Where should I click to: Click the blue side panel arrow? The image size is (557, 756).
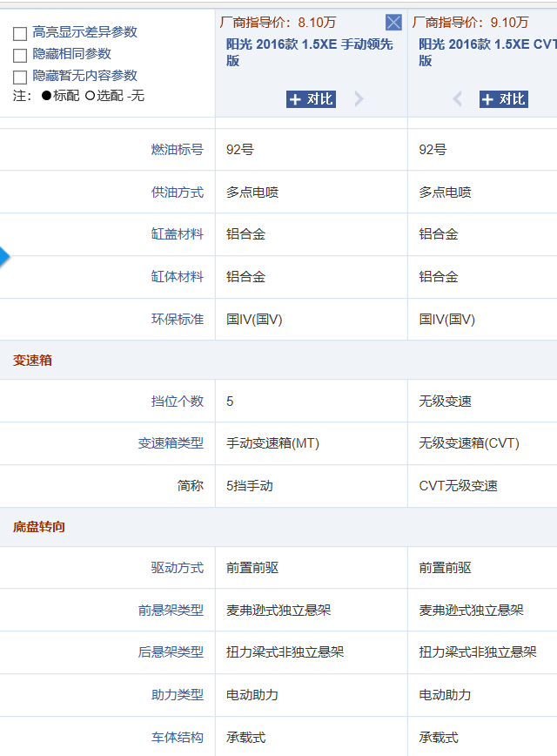click(x=4, y=256)
